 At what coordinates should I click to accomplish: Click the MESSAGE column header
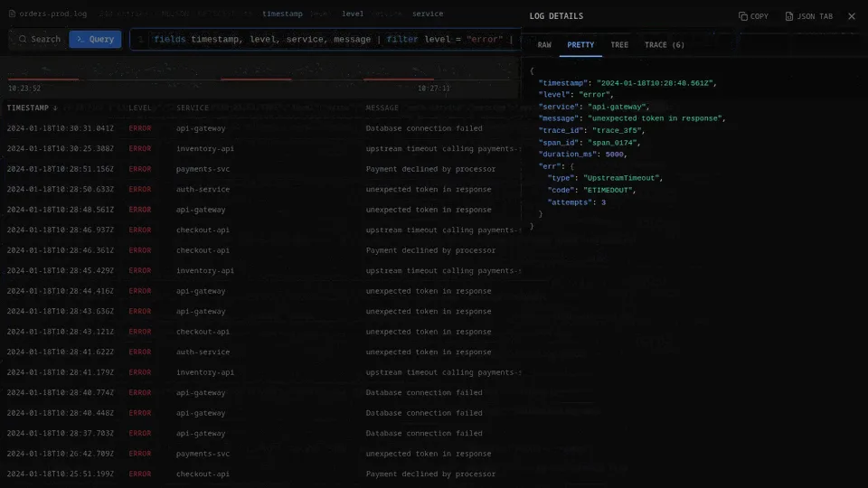click(382, 108)
